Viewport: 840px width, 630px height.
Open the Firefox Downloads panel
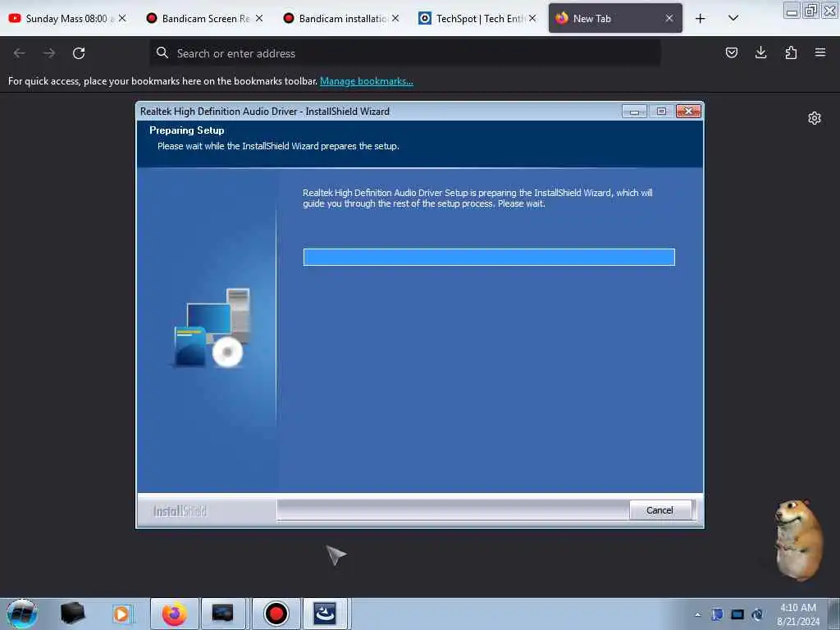point(760,52)
